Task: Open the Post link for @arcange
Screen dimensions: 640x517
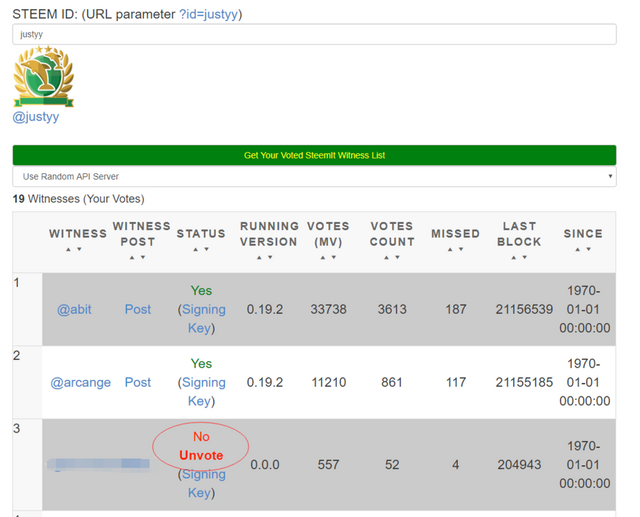Action: 138,382
